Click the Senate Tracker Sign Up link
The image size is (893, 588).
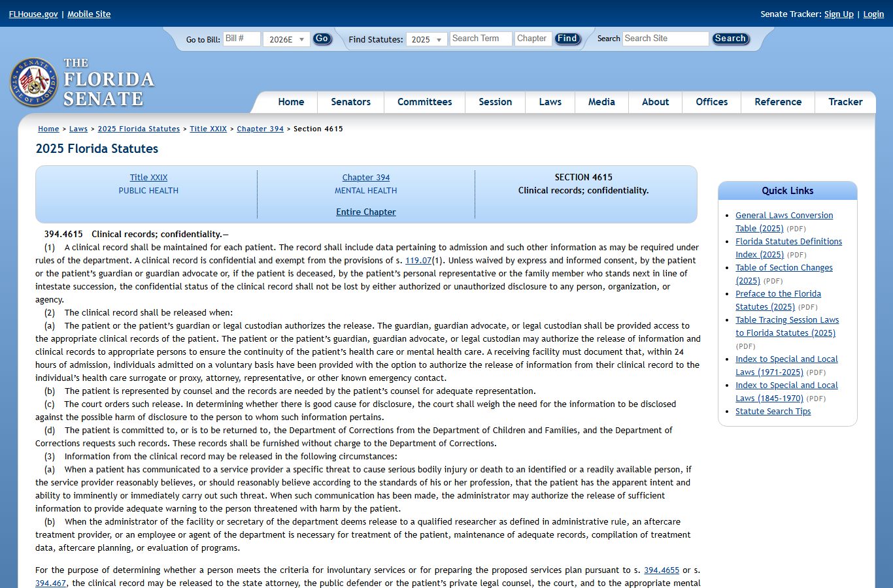(839, 14)
